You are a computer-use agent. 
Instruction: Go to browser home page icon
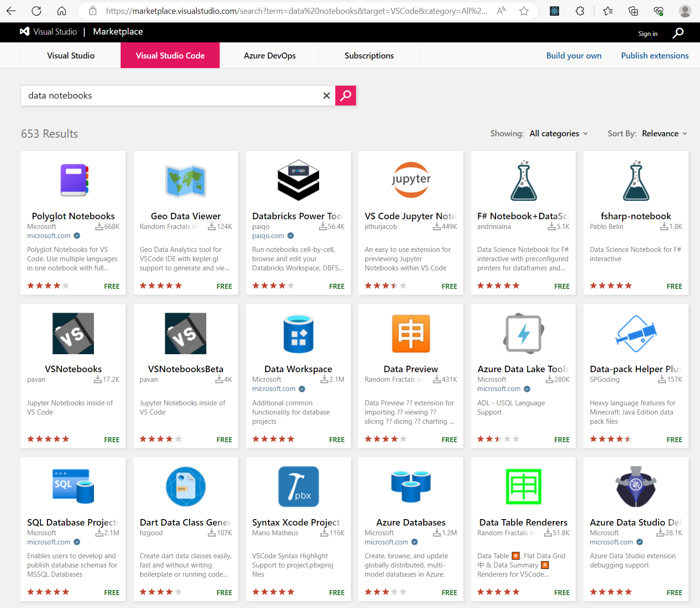pos(62,11)
